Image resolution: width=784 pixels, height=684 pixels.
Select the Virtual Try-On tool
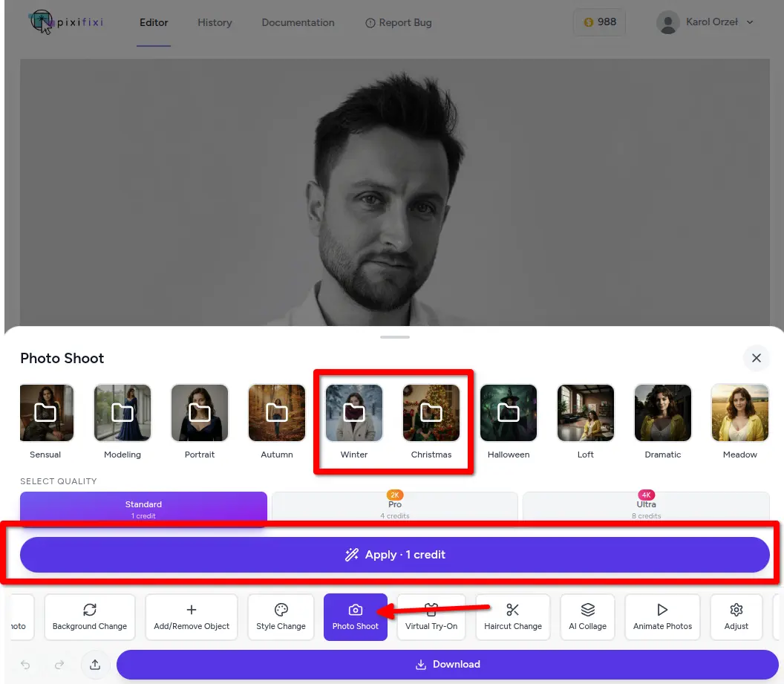[x=431, y=617]
